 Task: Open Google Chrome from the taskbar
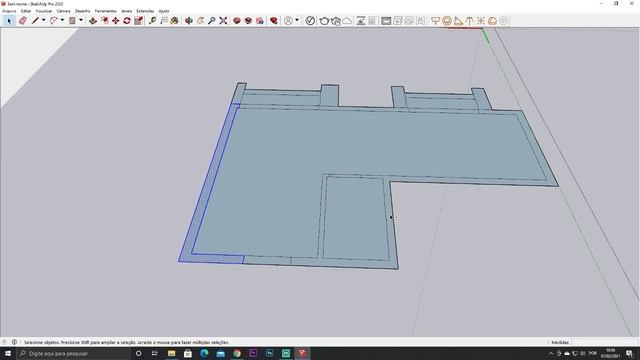click(x=237, y=353)
